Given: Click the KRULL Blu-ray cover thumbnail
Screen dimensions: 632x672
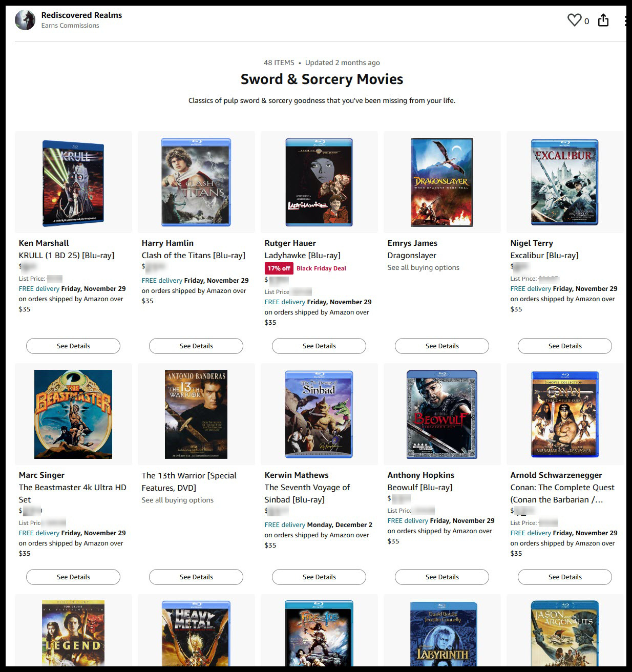Looking at the screenshot, I should pos(73,183).
